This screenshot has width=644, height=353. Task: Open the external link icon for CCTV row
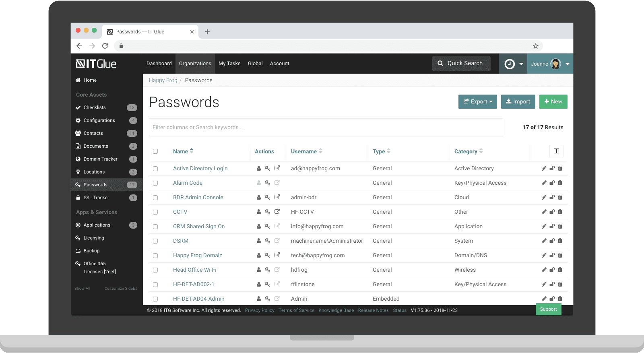tap(277, 212)
